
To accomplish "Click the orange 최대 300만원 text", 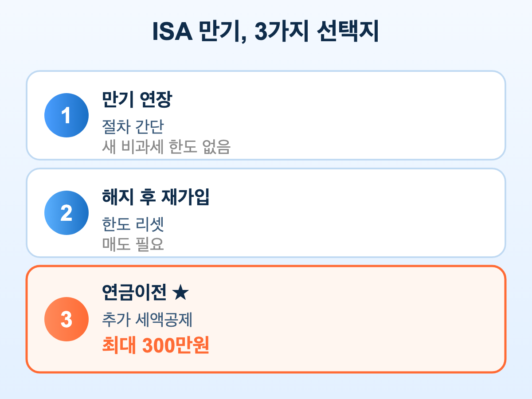I will point(155,346).
